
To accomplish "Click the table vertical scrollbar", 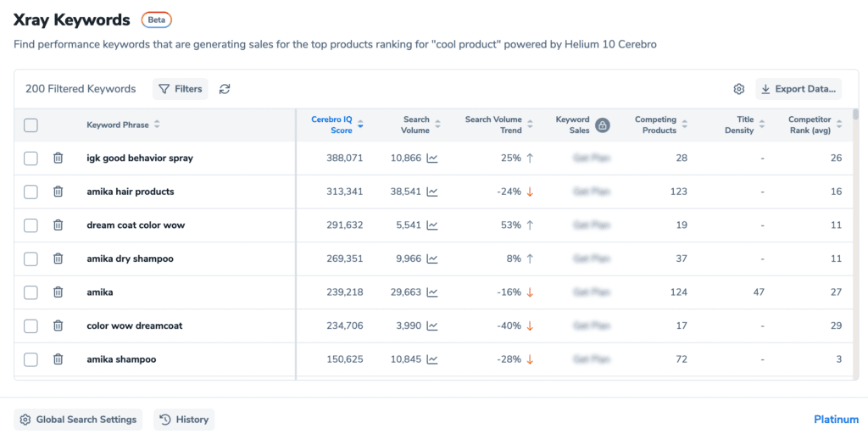I will point(856,114).
